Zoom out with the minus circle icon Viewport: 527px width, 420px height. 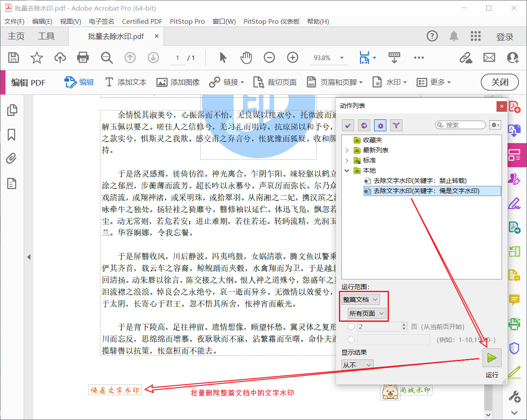click(x=269, y=58)
